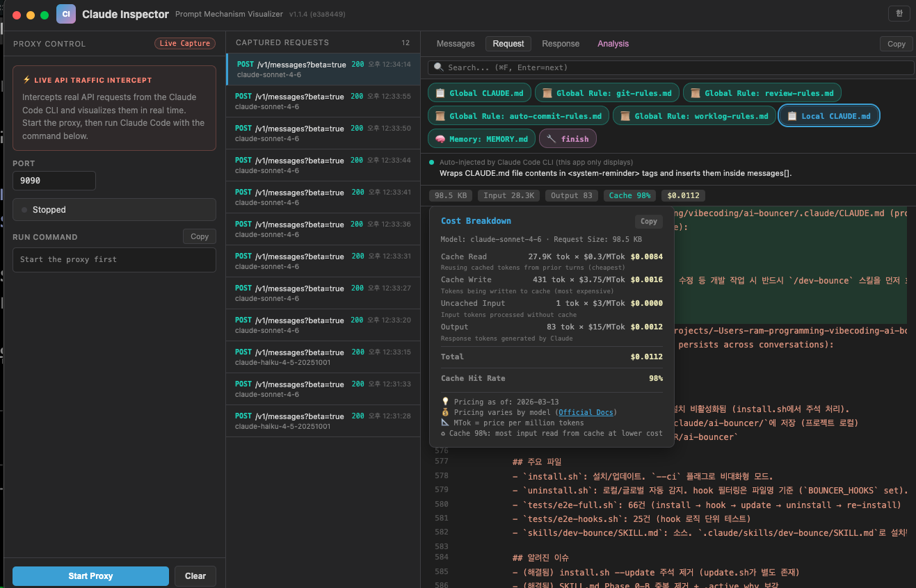Open the Analysis tab
This screenshot has height=588, width=916.
tap(613, 43)
